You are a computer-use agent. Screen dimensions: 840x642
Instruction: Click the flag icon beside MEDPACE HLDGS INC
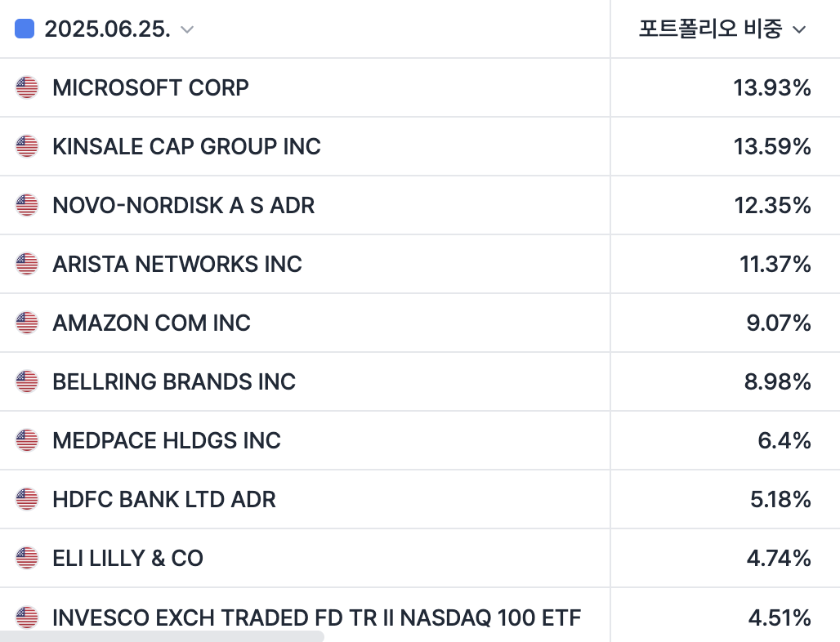tap(27, 440)
